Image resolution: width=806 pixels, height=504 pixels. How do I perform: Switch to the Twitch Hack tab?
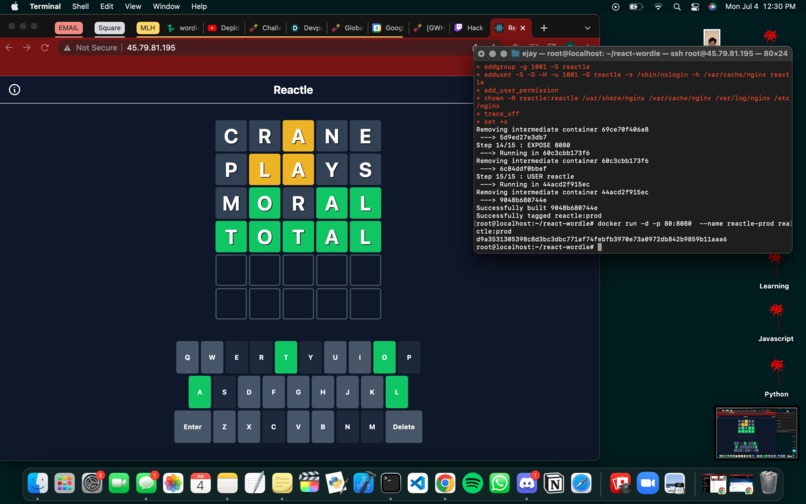point(470,28)
